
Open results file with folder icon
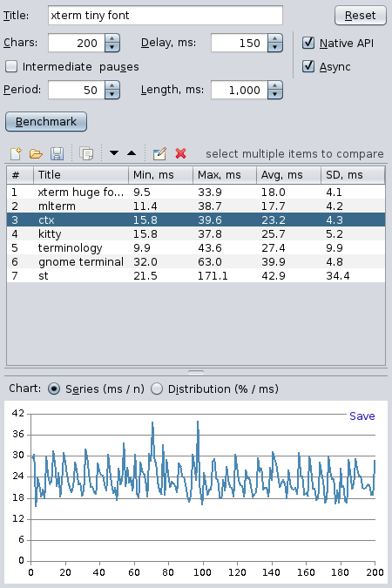pyautogui.click(x=36, y=153)
